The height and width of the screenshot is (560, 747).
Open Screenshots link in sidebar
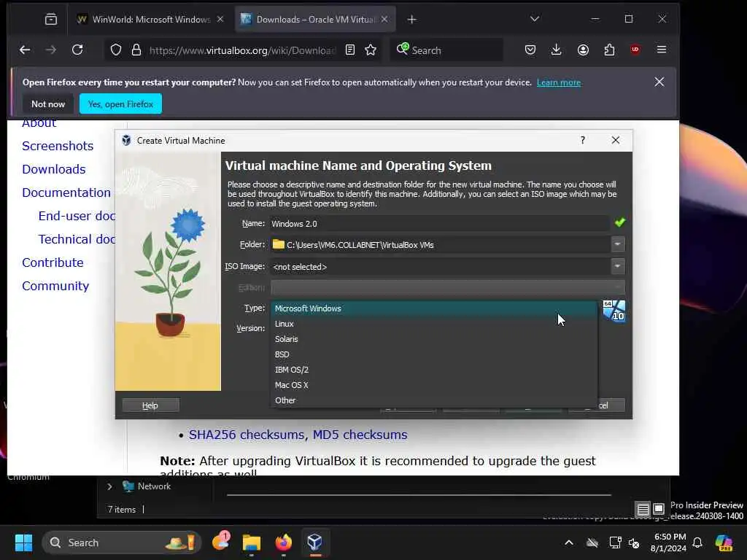[x=58, y=146]
